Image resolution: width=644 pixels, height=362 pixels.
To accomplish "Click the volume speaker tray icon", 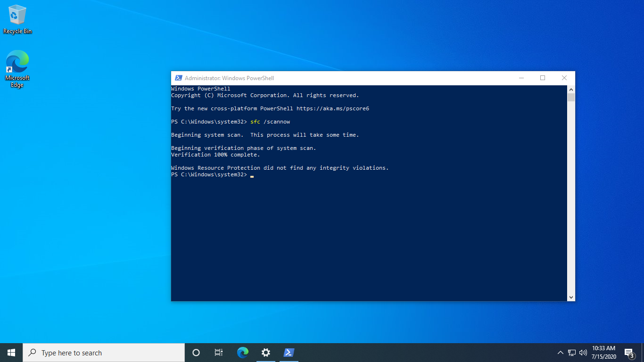I will tap(583, 353).
